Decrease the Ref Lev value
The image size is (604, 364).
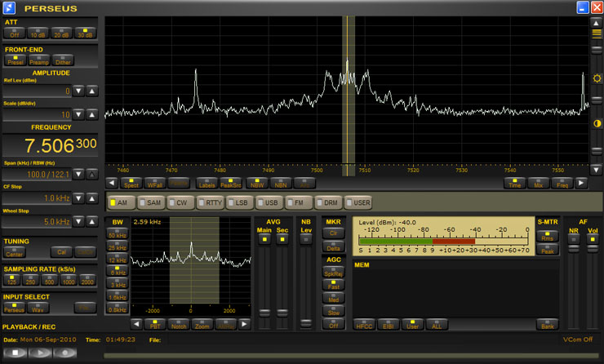pyautogui.click(x=78, y=91)
